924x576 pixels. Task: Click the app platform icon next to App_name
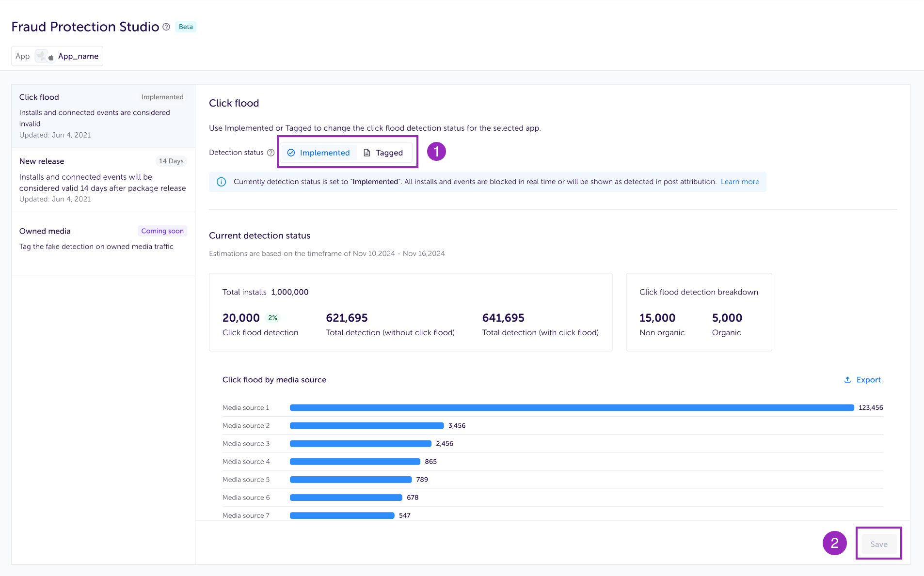click(51, 58)
